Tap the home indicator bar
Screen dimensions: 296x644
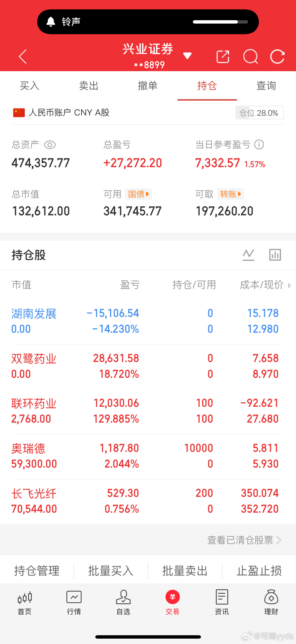[148, 637]
